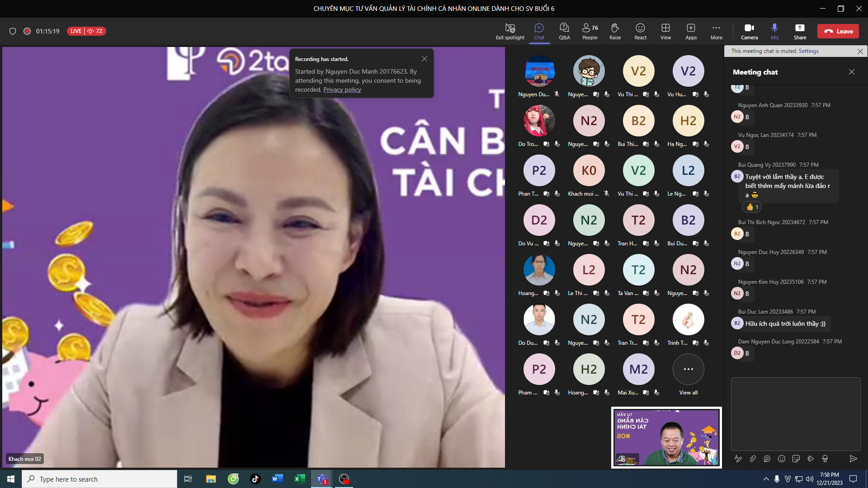Open the Q&A panel
Image resolution: width=868 pixels, height=488 pixels.
564,31
